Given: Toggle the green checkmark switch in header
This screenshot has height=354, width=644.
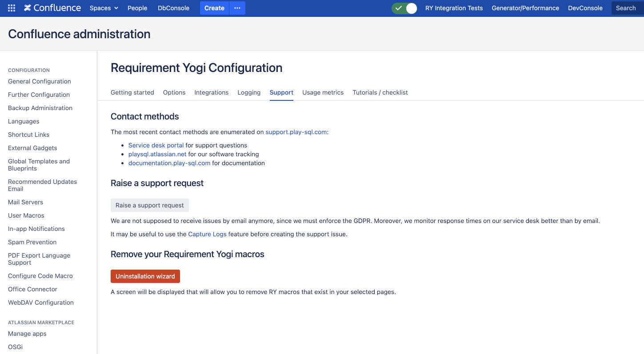Looking at the screenshot, I should pyautogui.click(x=404, y=8).
